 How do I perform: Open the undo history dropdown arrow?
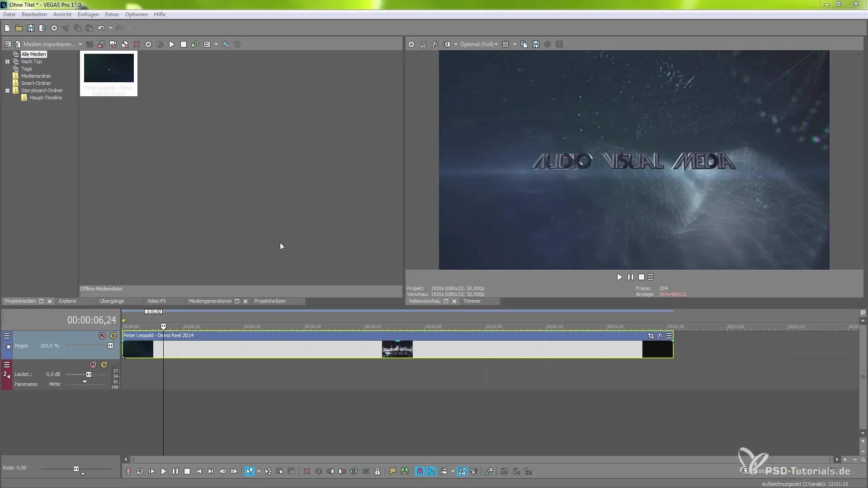point(110,28)
